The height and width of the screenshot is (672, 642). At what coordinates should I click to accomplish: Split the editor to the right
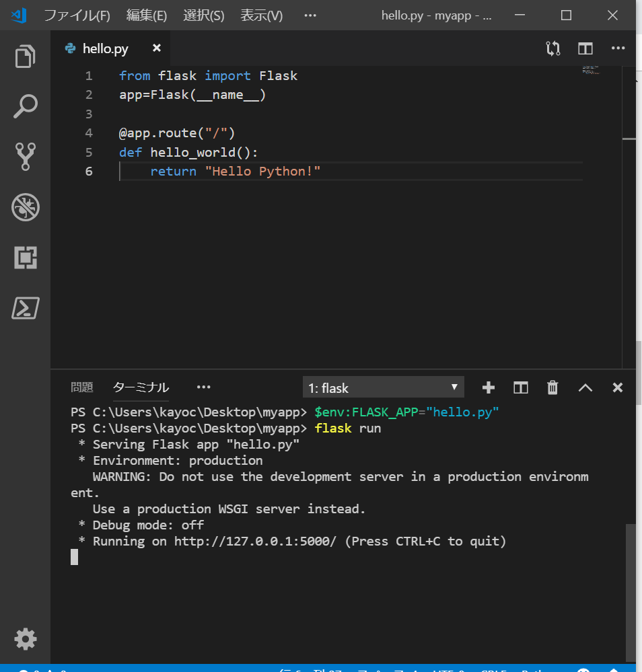(x=585, y=48)
